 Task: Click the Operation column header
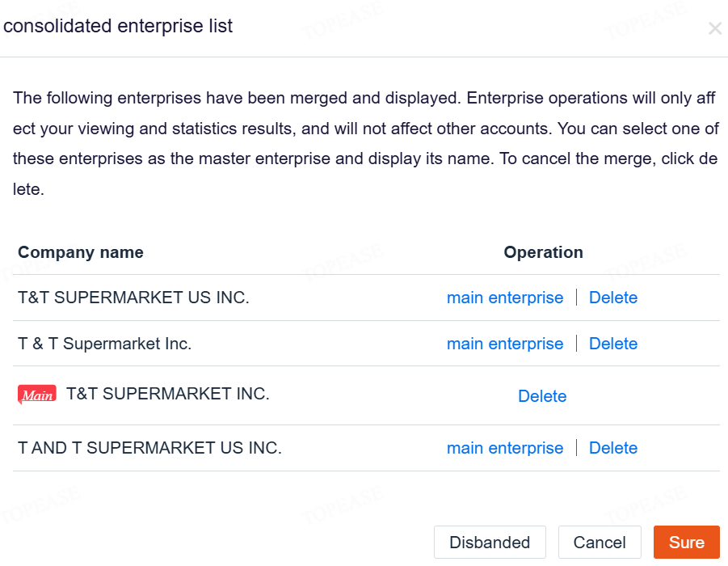(x=543, y=252)
